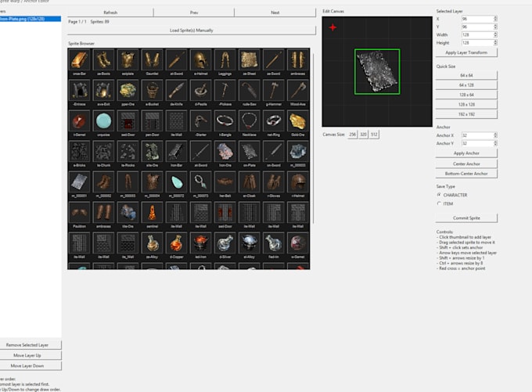532x392 pixels.
Task: Choose the leather cloak sprite
Action: (x=250, y=182)
